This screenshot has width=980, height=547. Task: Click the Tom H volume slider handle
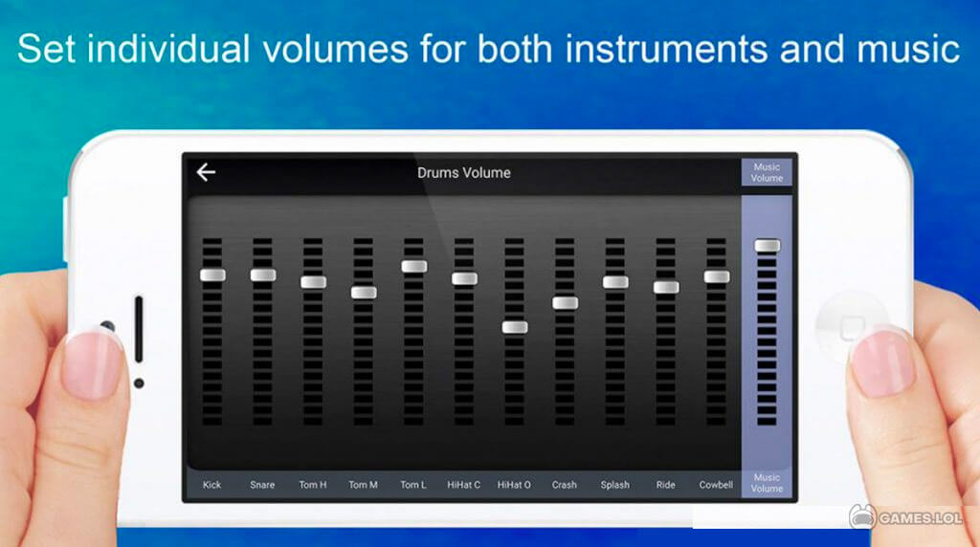[x=313, y=282]
